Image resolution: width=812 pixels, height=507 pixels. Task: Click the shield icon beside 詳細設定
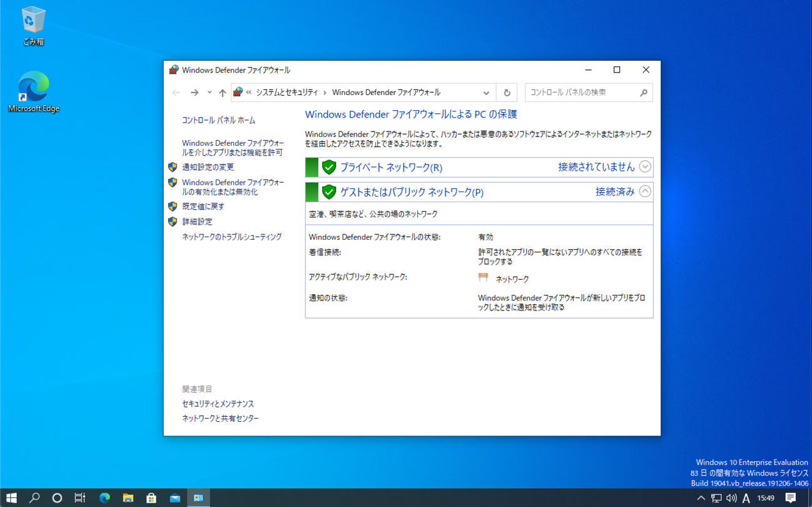pos(173,222)
